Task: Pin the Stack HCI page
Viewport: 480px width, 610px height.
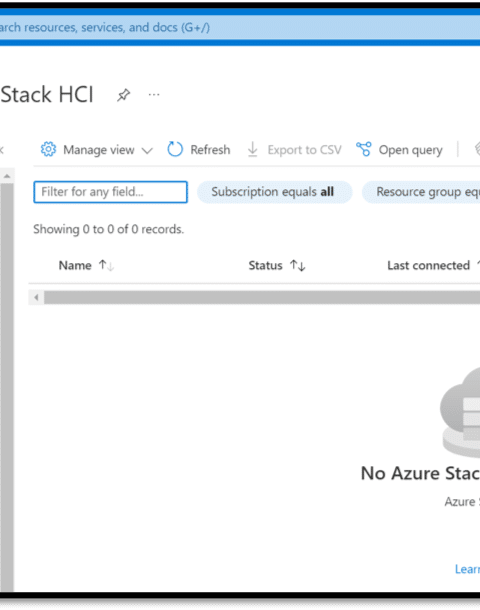Action: pos(123,95)
